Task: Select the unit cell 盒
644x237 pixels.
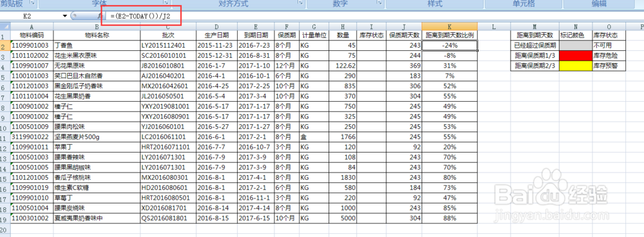Action: 314,137
